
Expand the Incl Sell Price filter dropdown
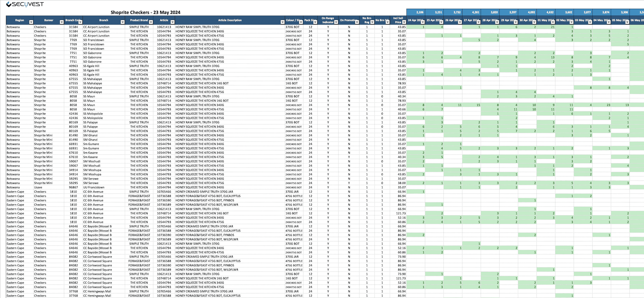pos(404,22)
